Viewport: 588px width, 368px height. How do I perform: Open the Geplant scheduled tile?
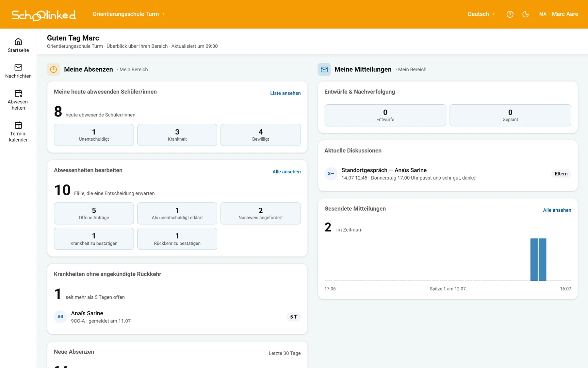pos(510,115)
